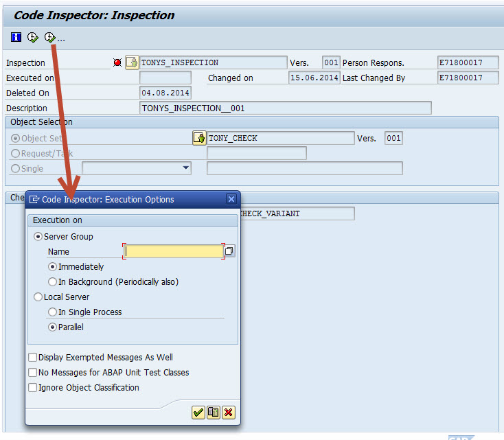Click the Last Changed By E71800017 field
Screen dimensions: 504x440
point(468,78)
